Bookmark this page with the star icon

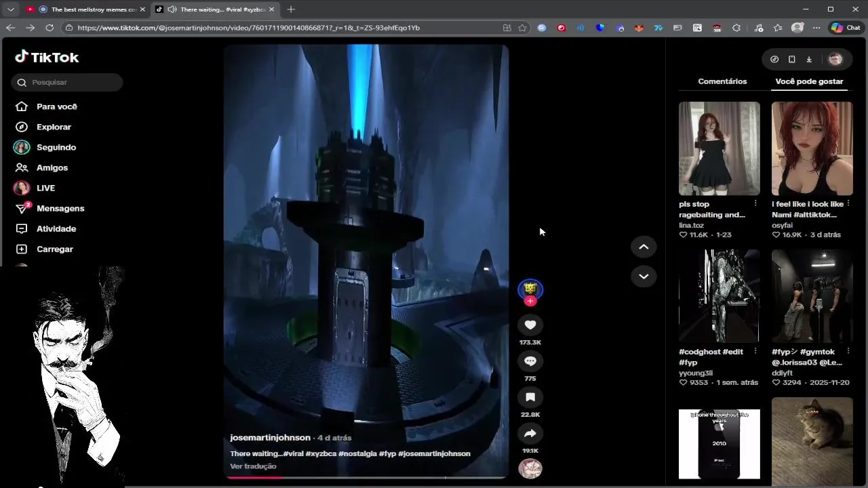tap(522, 28)
